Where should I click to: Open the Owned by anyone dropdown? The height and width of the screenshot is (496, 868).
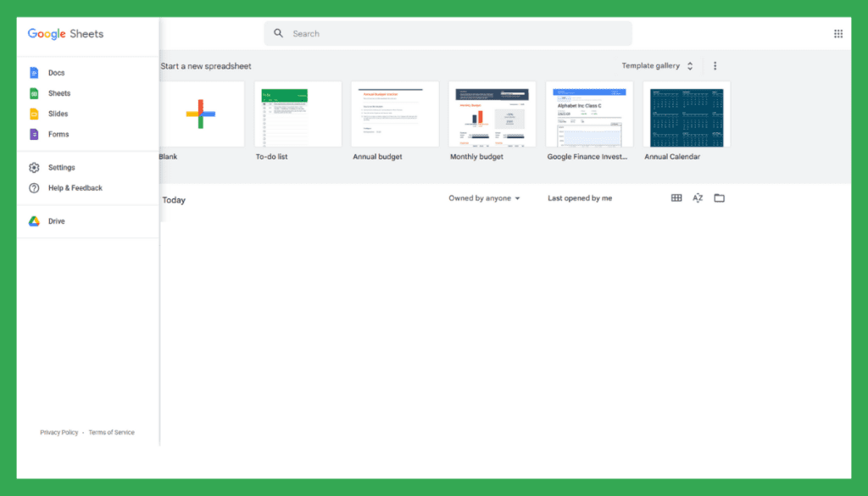point(484,198)
